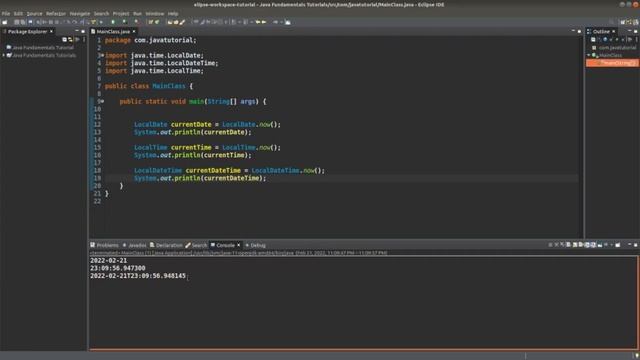Click the blue circle icon in Outline toolbar
640x360 pixels.
click(605, 40)
